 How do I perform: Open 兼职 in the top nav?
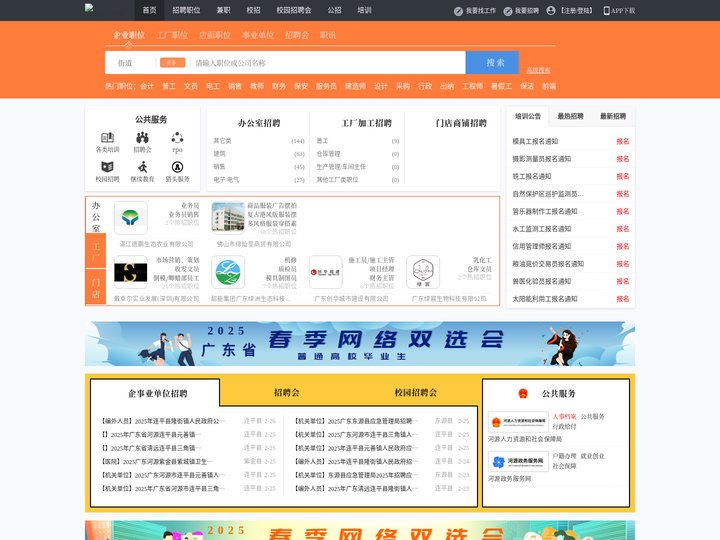pos(224,10)
